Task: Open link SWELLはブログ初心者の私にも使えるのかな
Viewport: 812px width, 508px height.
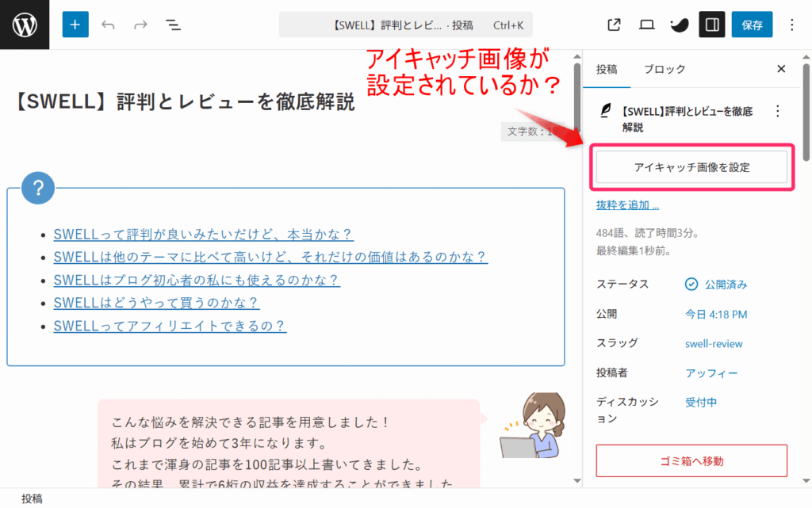Action: click(x=197, y=280)
